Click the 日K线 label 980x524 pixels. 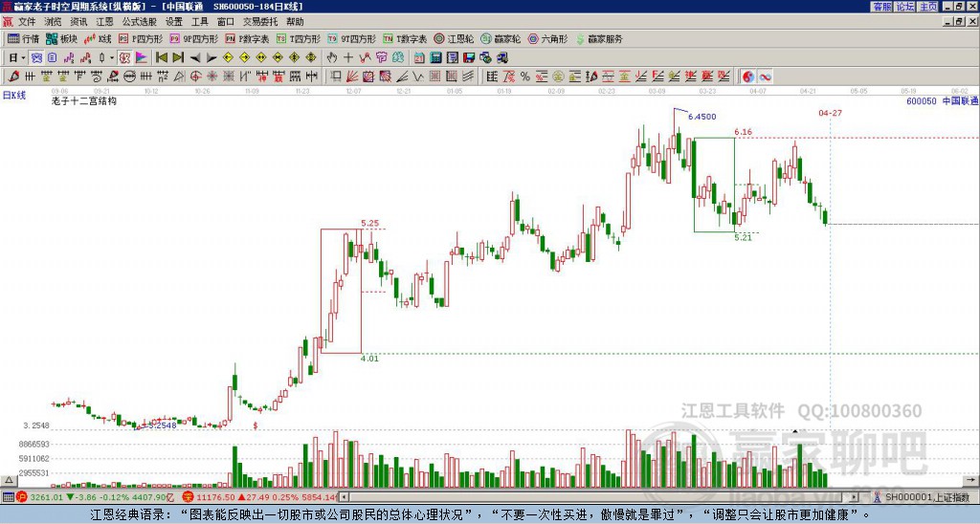click(13, 96)
